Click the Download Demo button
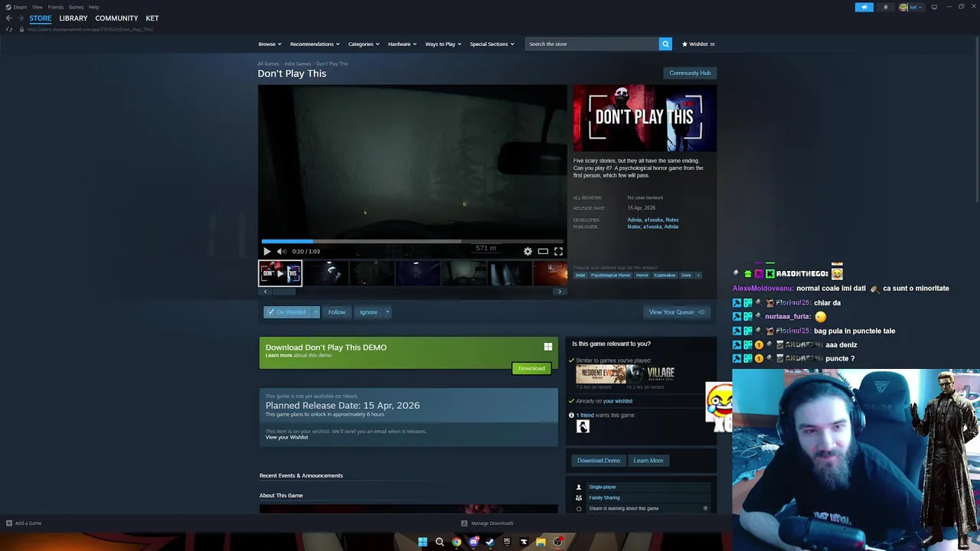980x551 pixels. point(599,461)
